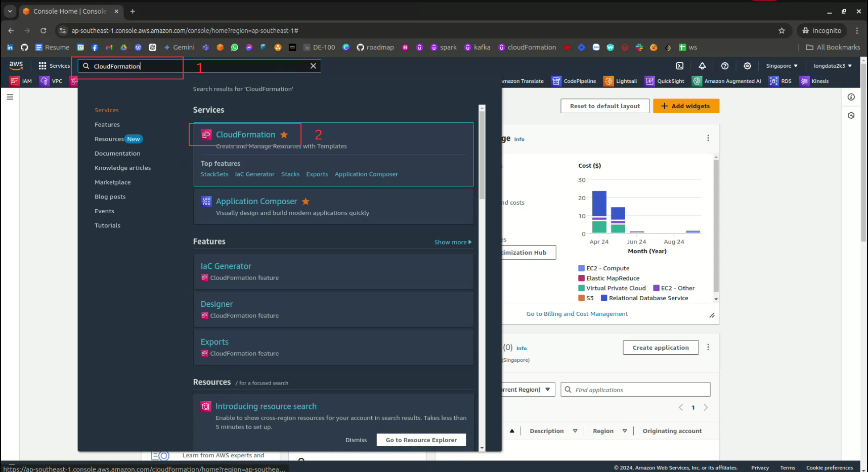Open the AWS settings gear icon
Image resolution: width=868 pixels, height=472 pixels.
pyautogui.click(x=747, y=66)
